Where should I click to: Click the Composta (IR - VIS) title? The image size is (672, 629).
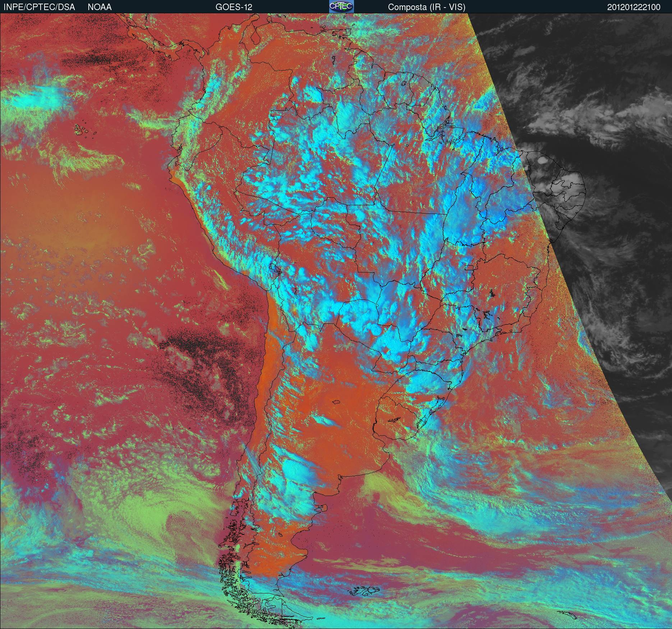point(427,7)
